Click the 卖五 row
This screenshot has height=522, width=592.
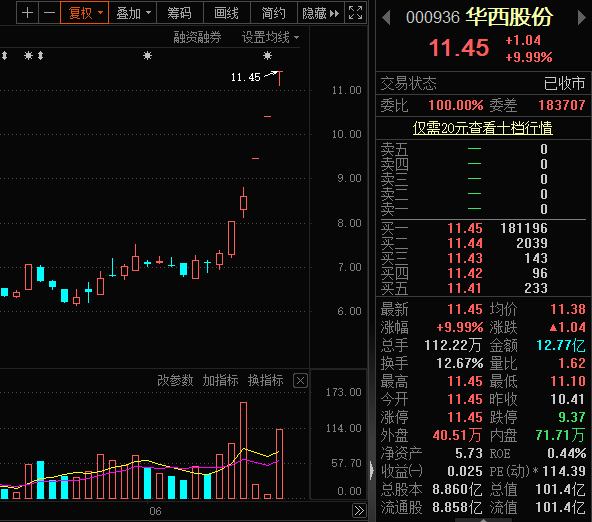click(483, 149)
